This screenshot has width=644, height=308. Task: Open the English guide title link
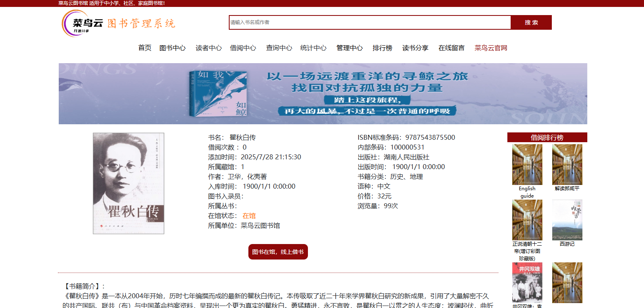click(527, 192)
